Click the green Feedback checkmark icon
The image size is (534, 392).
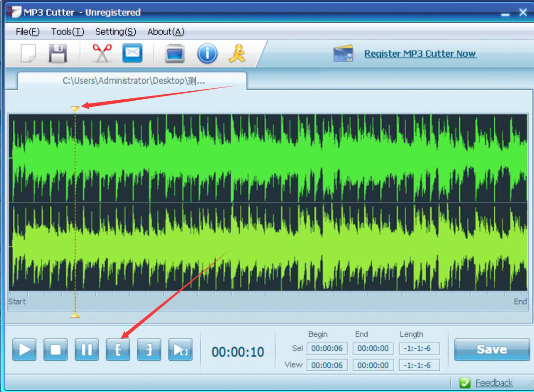coord(464,383)
